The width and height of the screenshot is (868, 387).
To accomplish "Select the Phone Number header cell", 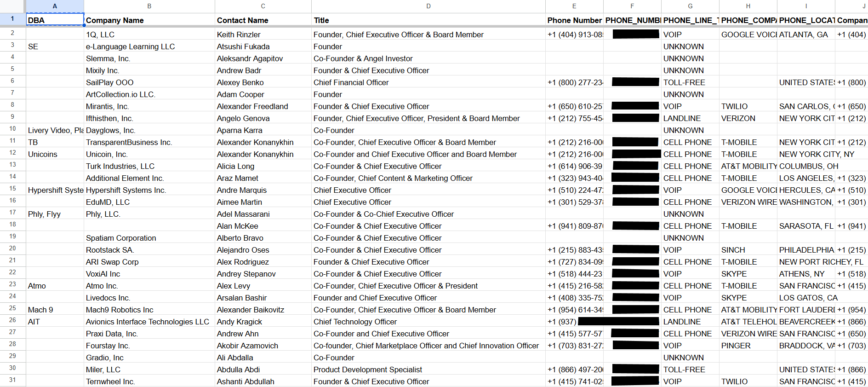I will click(x=574, y=20).
